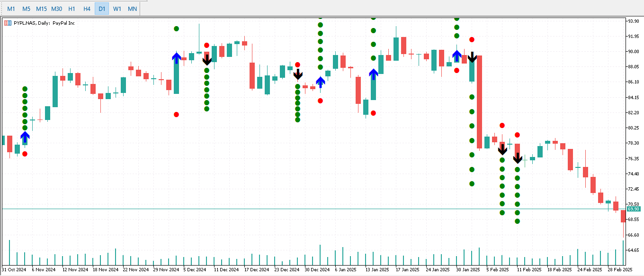Click the 'PYPL.NAS, Daily: PayPal Inc' title
Viewport: 644px width, 276px height.
point(44,23)
